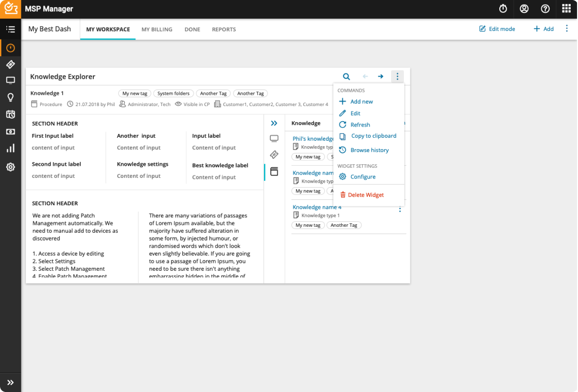Click the Edit mode button

[x=497, y=29]
